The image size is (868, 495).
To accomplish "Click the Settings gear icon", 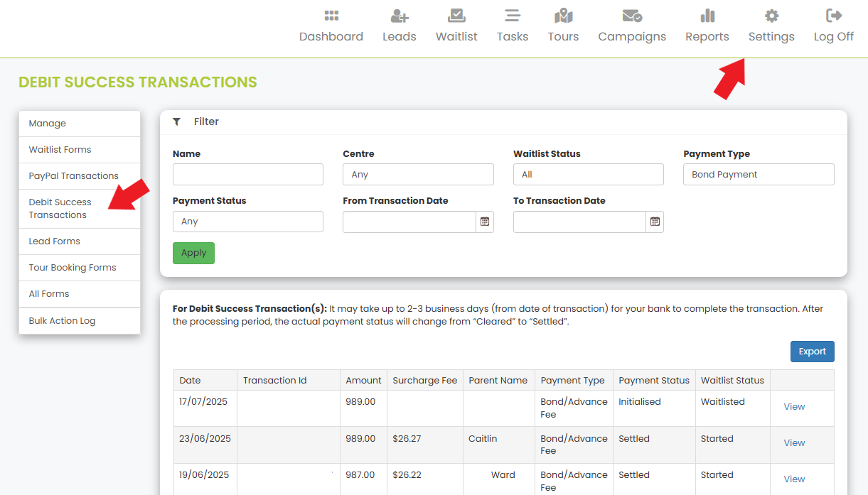I will pyautogui.click(x=771, y=25).
